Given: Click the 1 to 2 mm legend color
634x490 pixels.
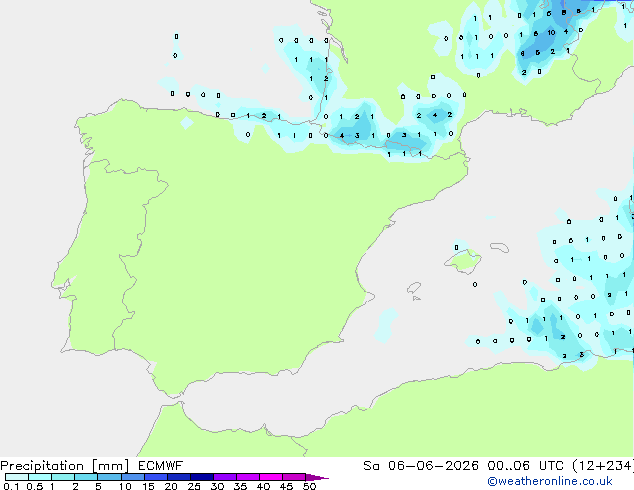Looking at the screenshot, I should [x=63, y=477].
